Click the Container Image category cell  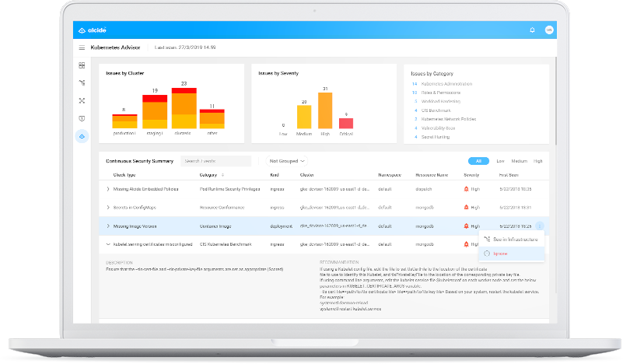215,226
